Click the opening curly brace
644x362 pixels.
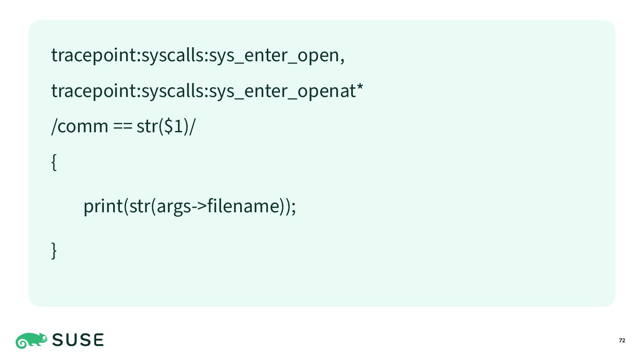54,163
